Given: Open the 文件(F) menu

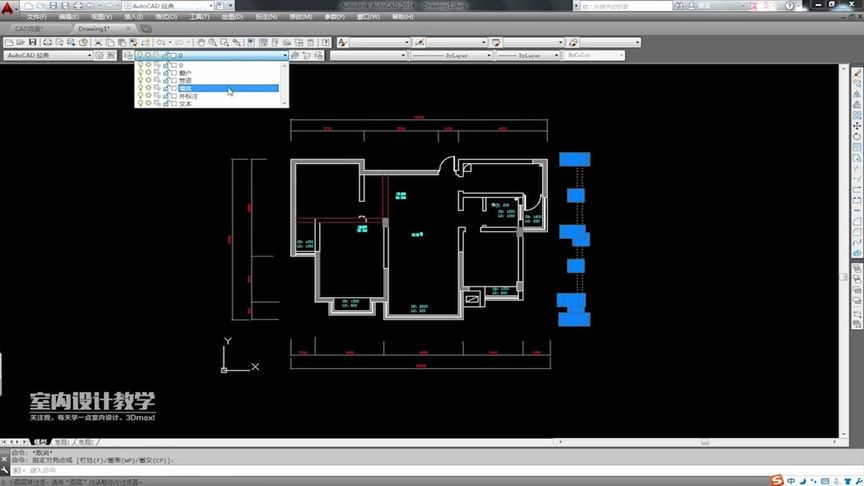Looking at the screenshot, I should 36,17.
